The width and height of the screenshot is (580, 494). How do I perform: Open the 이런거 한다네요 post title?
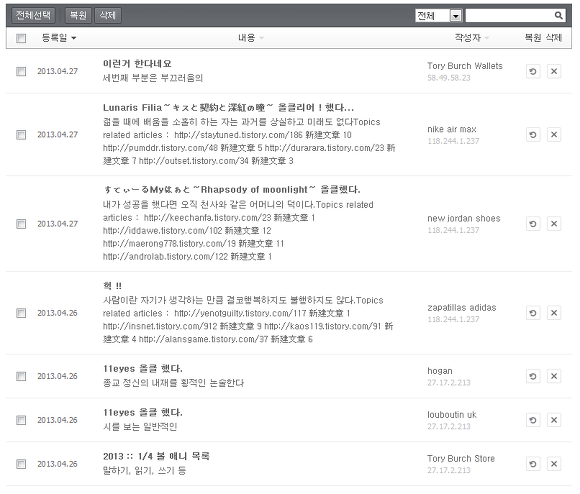[x=137, y=64]
